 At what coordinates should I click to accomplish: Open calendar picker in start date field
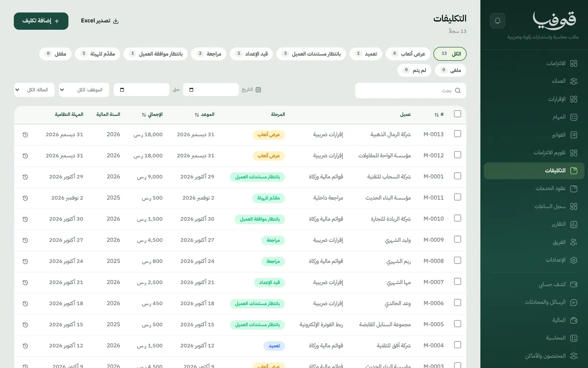coord(191,90)
